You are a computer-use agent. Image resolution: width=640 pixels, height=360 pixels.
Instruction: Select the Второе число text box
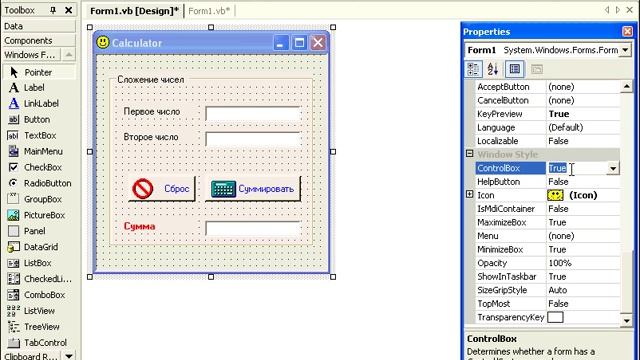tap(253, 139)
